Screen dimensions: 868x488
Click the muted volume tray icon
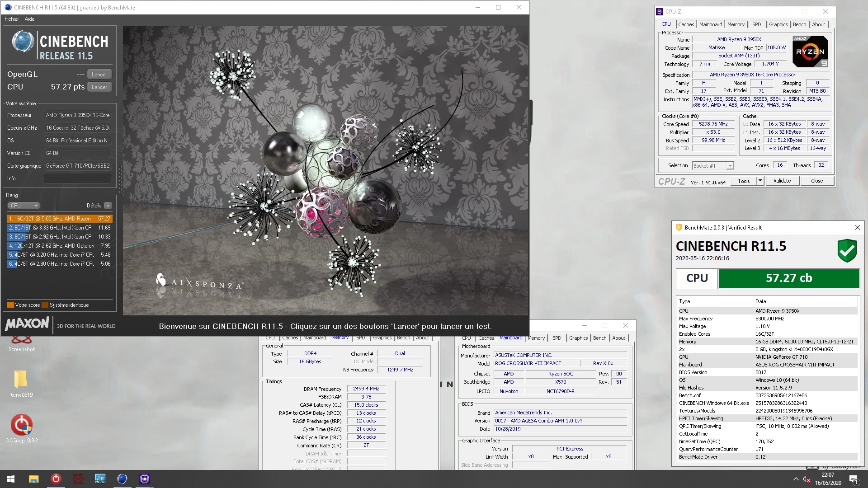807,479
